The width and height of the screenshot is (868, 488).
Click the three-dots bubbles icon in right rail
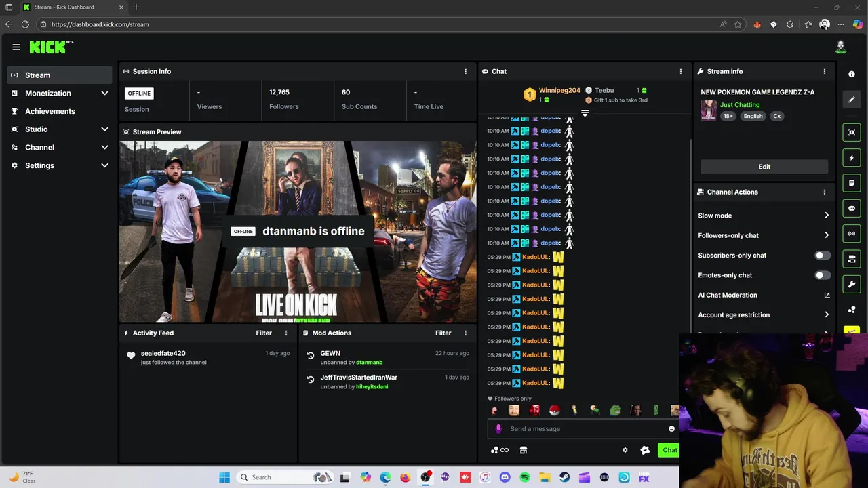point(852,310)
